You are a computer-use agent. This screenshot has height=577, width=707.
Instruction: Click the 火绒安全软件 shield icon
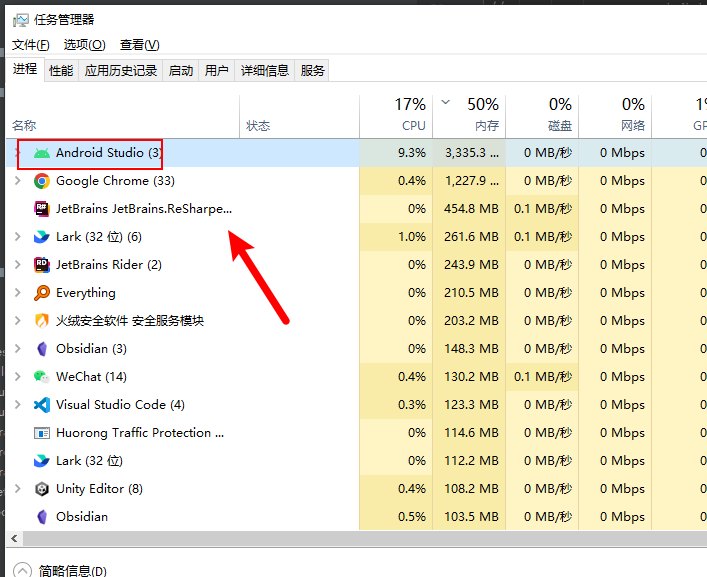(42, 321)
